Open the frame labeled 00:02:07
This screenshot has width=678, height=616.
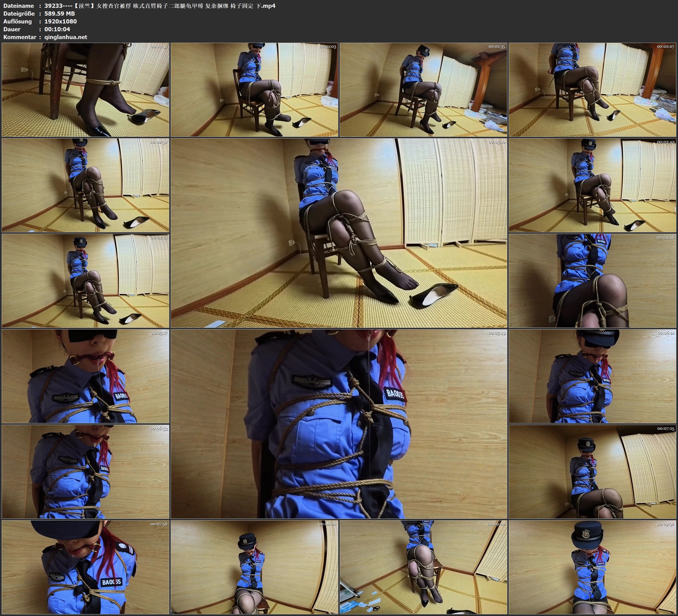592,89
